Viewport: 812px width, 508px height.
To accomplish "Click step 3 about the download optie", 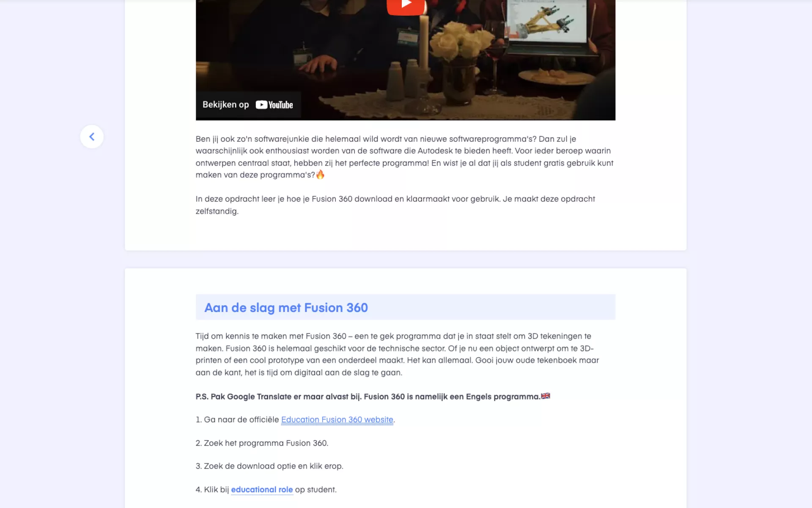I will pyautogui.click(x=269, y=466).
